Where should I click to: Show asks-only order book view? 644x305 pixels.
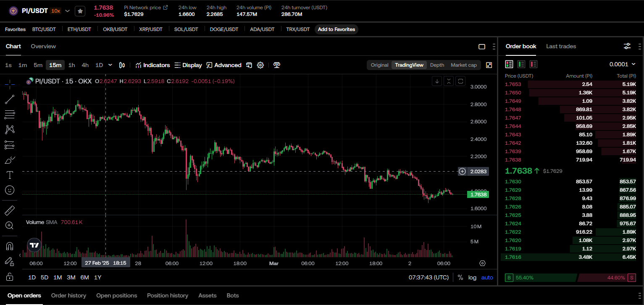click(534, 64)
